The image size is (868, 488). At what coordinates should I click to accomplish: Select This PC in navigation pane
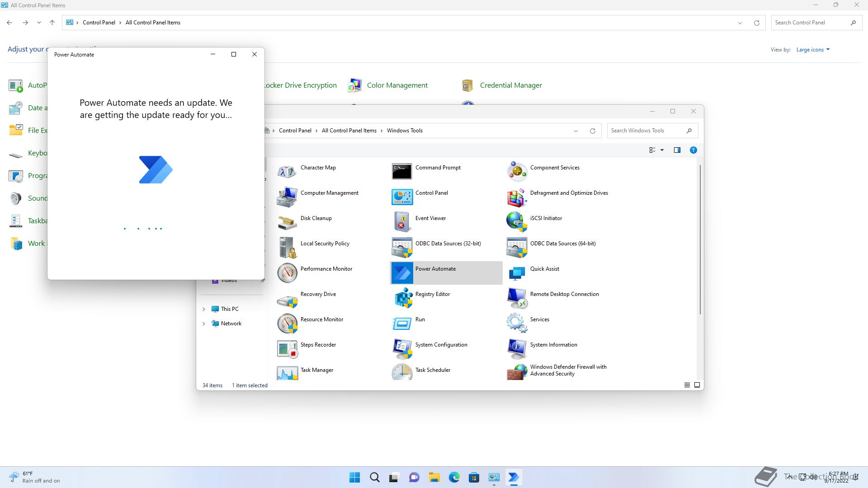click(230, 309)
